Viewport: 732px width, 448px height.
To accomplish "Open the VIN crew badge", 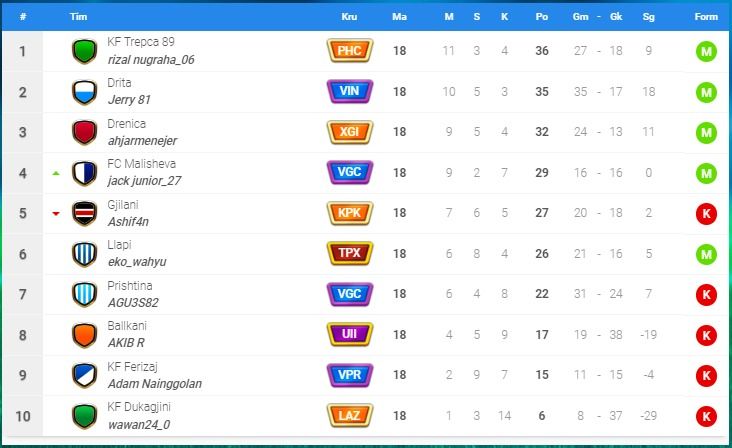I will click(349, 91).
